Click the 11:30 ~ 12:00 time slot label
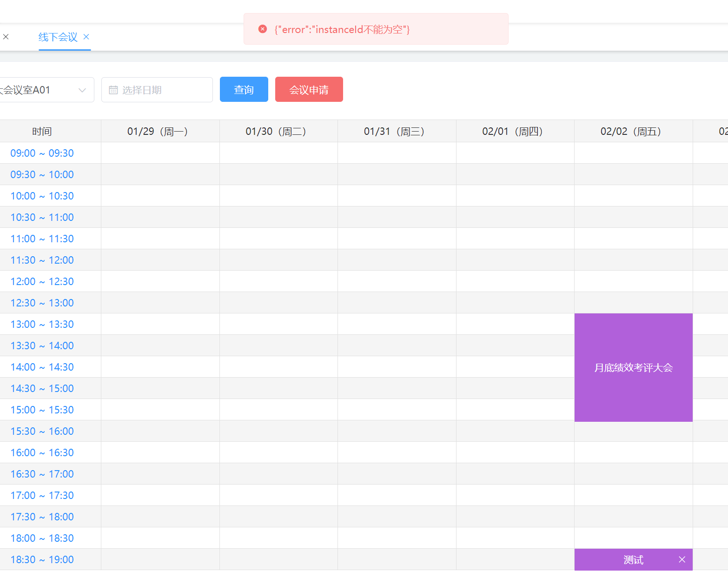The image size is (728, 585). [42, 260]
